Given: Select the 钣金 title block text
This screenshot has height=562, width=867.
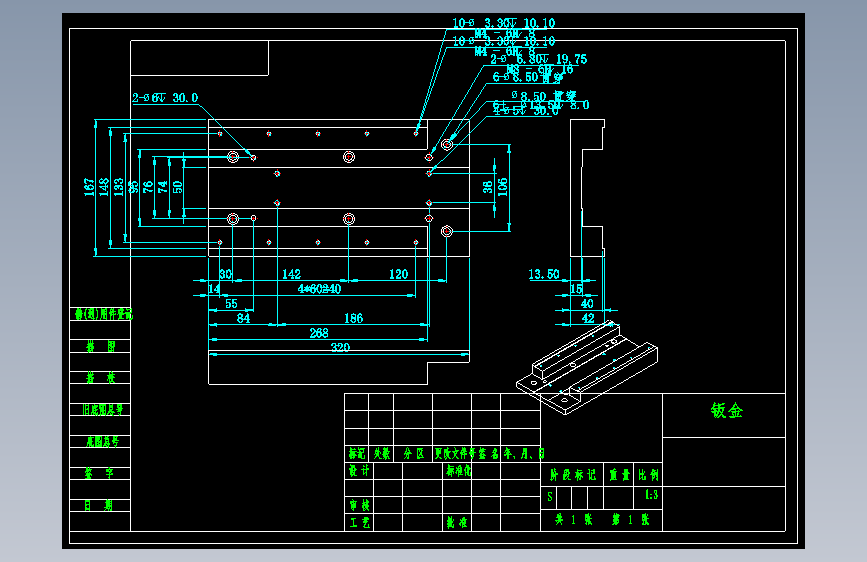Looking at the screenshot, I should (x=727, y=410).
